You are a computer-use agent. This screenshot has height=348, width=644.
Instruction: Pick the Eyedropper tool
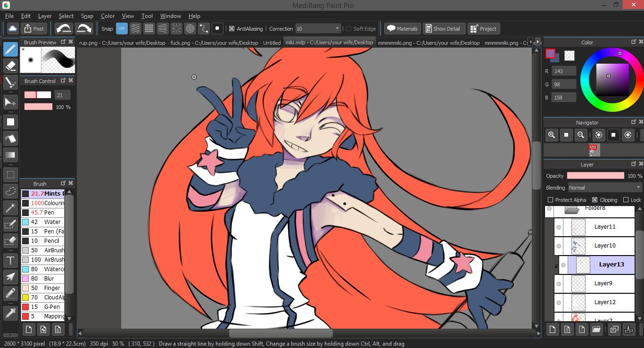pyautogui.click(x=11, y=313)
